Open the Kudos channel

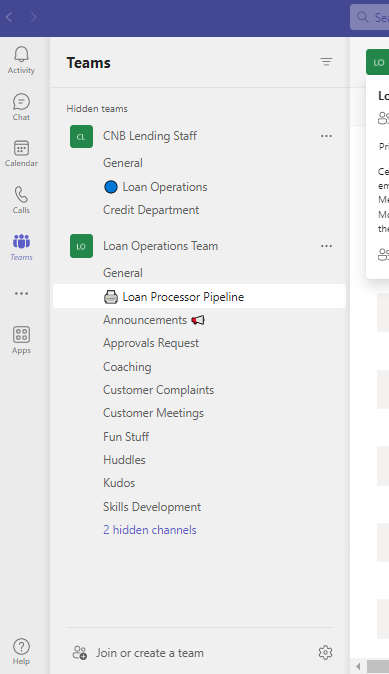point(119,483)
